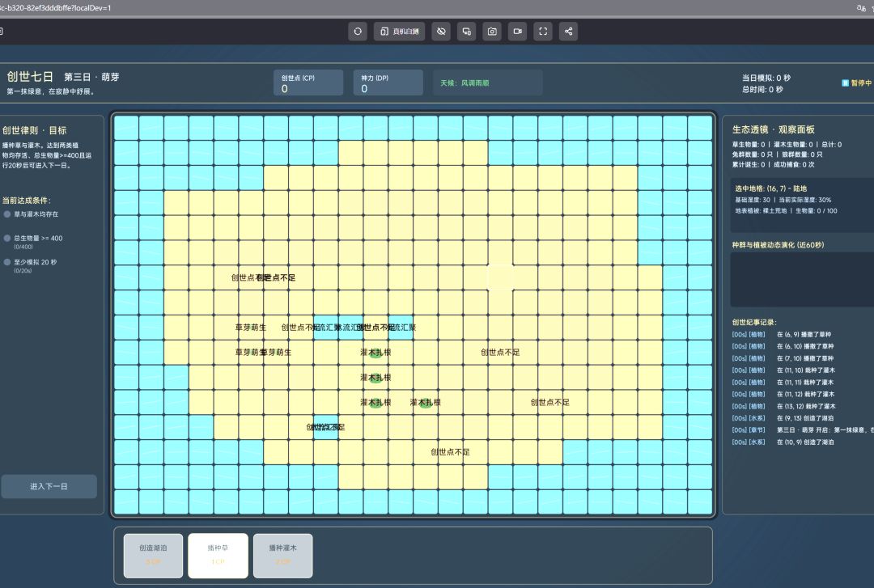
Task: Click the 生态透镜 · 观察面板 heading
Action: click(773, 129)
